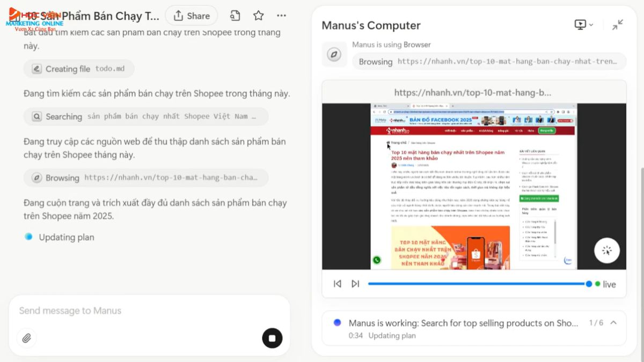644x362 pixels.
Task: Open the 'Creating file todo.md' step chip
Action: coord(79,69)
